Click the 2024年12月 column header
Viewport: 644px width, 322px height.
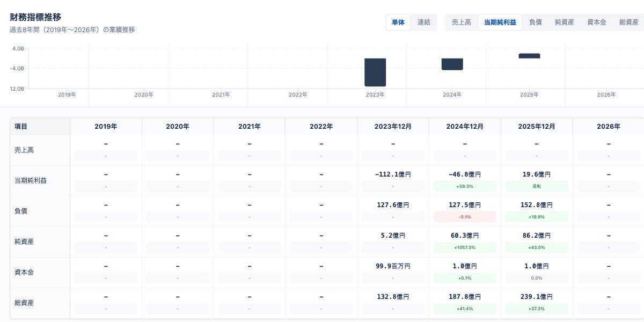[x=465, y=127]
